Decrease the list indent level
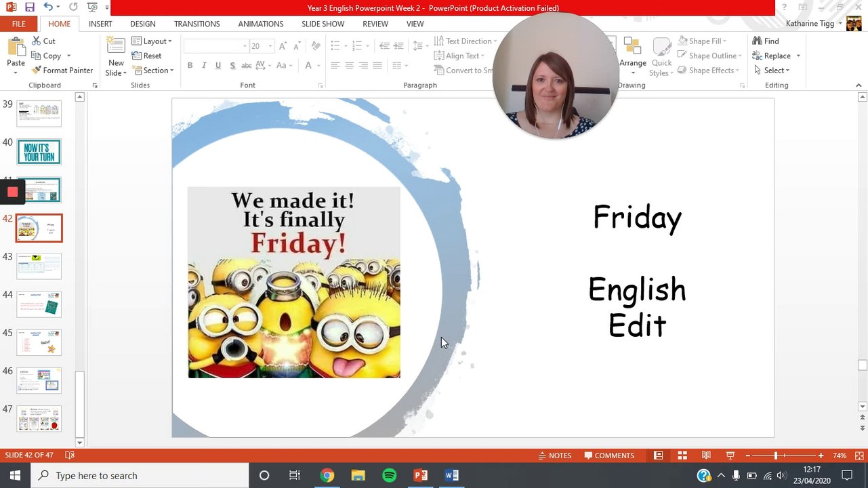This screenshot has width=868, height=488. coord(384,46)
